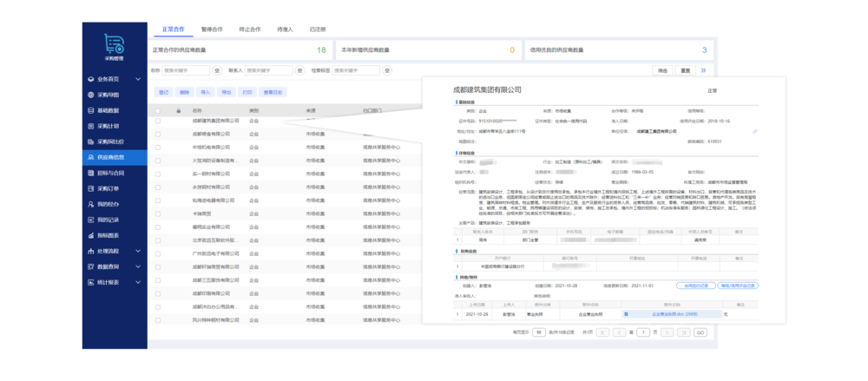Expand the 处理流程 sidebar group
868x381 pixels.
coord(108,251)
